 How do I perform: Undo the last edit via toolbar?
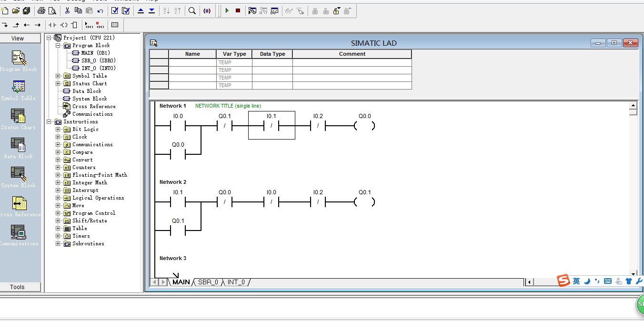(x=100, y=10)
